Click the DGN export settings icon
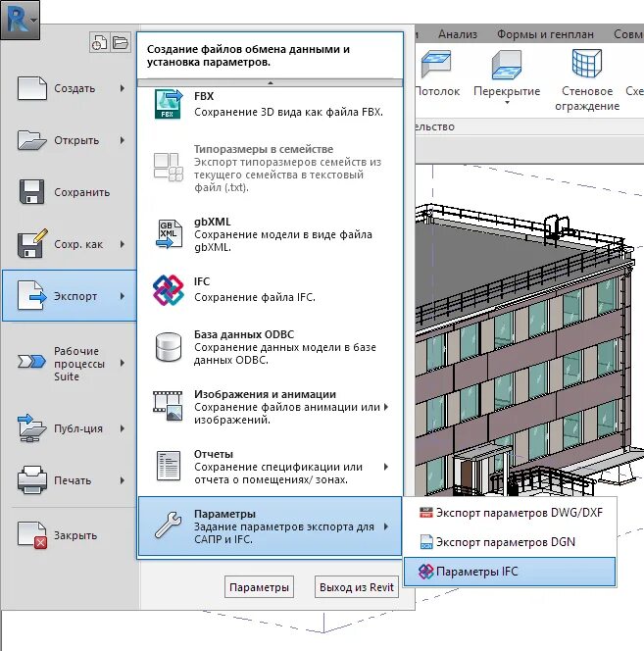This screenshot has height=651, width=644. (426, 542)
